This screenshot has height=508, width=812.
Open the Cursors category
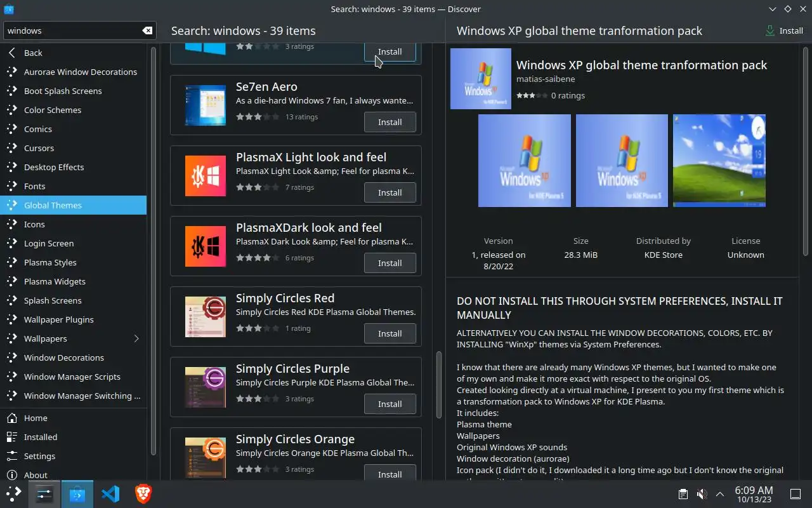pyautogui.click(x=74, y=148)
